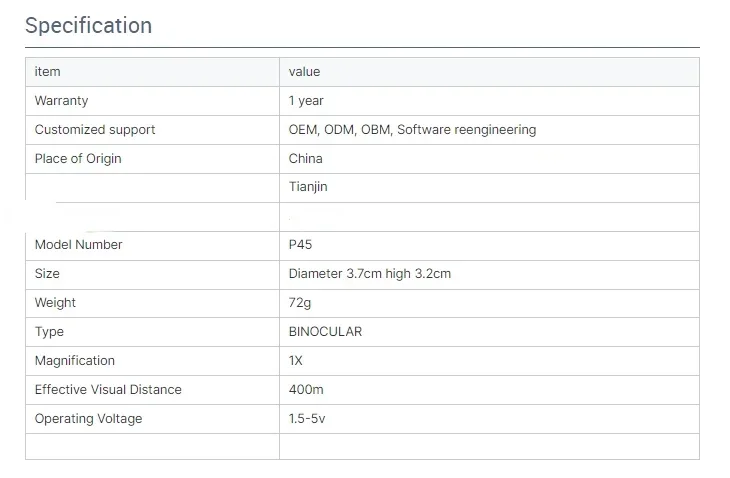730x478 pixels.
Task: Click the 1.5-5v voltage value
Action: (307, 418)
